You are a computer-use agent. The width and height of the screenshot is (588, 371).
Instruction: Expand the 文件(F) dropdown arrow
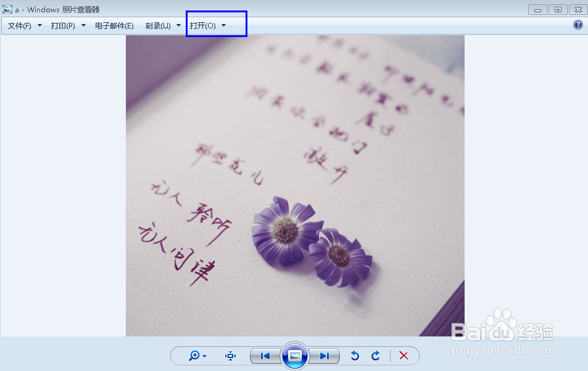pos(39,25)
